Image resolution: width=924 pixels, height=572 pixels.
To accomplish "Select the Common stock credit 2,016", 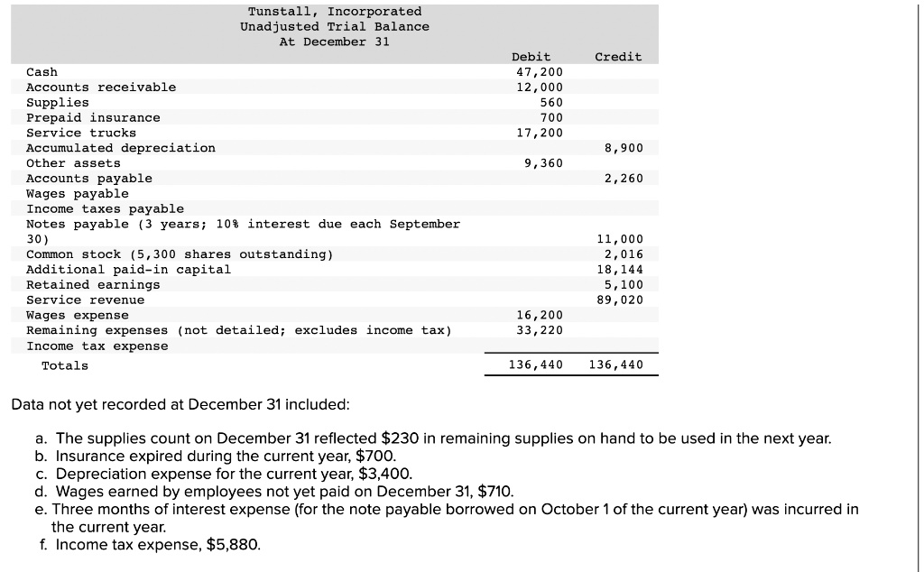I will point(624,254).
